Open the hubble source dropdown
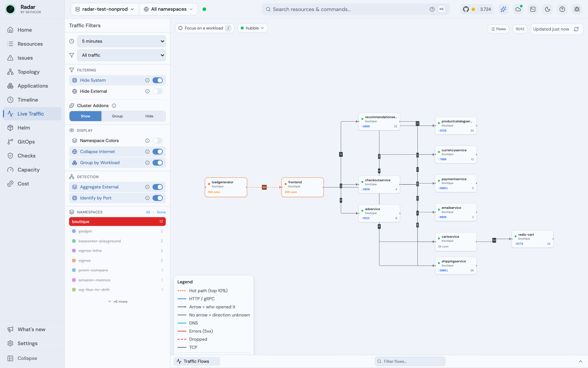This screenshot has width=588, height=368. pos(252,28)
